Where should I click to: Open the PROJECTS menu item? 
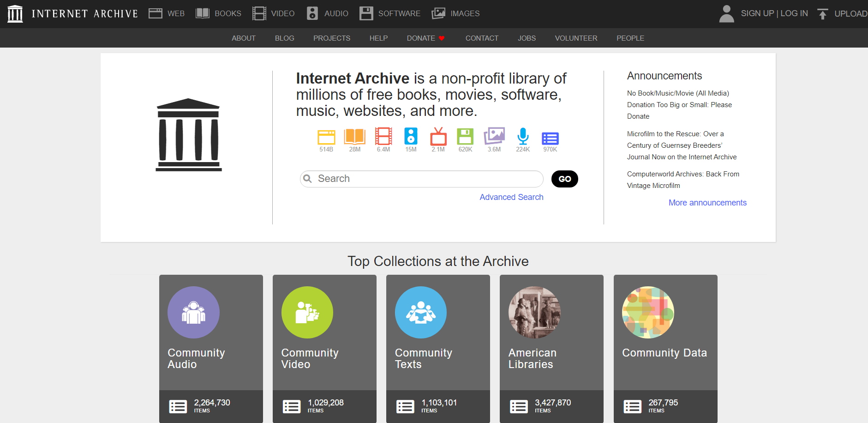click(332, 38)
